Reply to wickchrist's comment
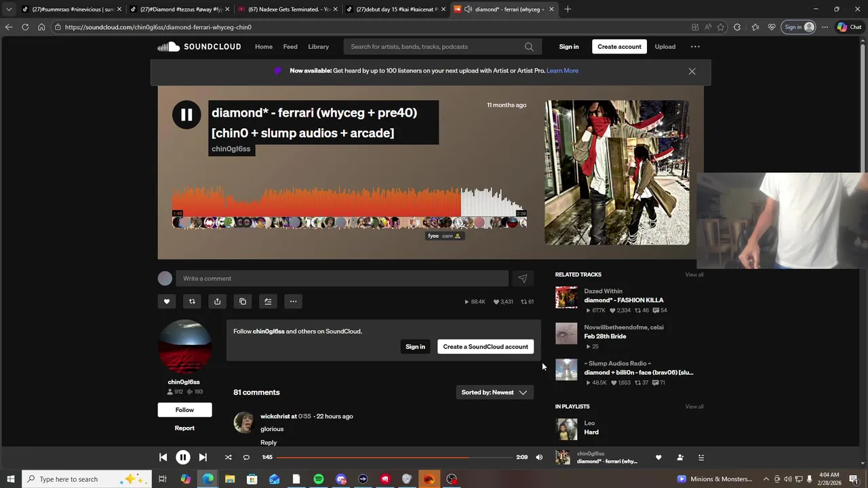Screen dimensions: 868x488 point(269,443)
